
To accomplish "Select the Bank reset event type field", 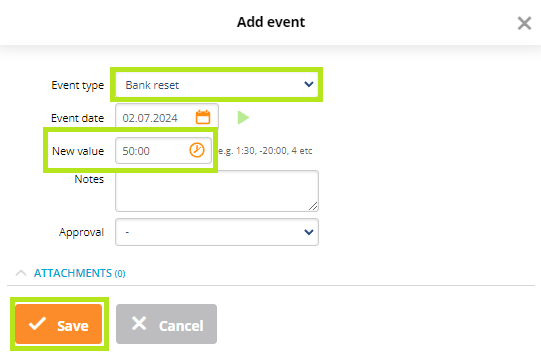I will 217,85.
